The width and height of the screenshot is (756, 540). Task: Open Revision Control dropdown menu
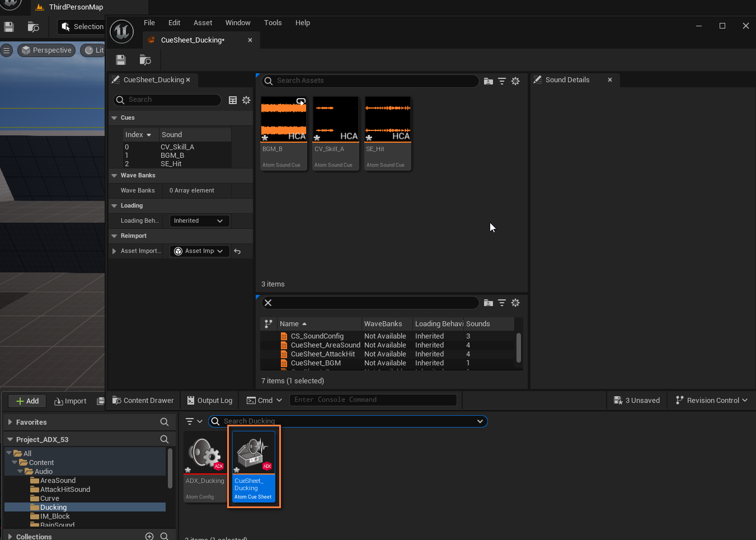coord(712,400)
